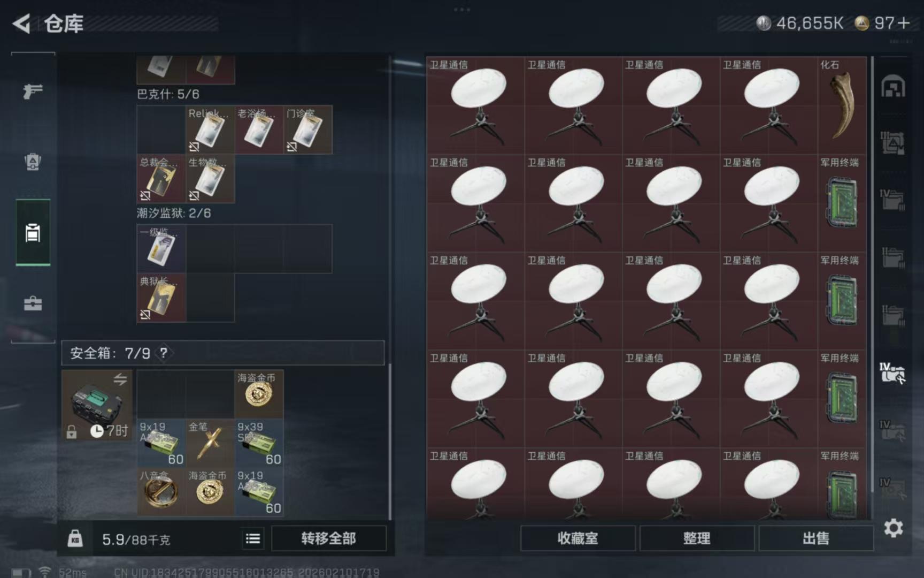Screen dimensions: 924x578
Task: Go back using the arrow beside 仓库
Action: tap(21, 24)
